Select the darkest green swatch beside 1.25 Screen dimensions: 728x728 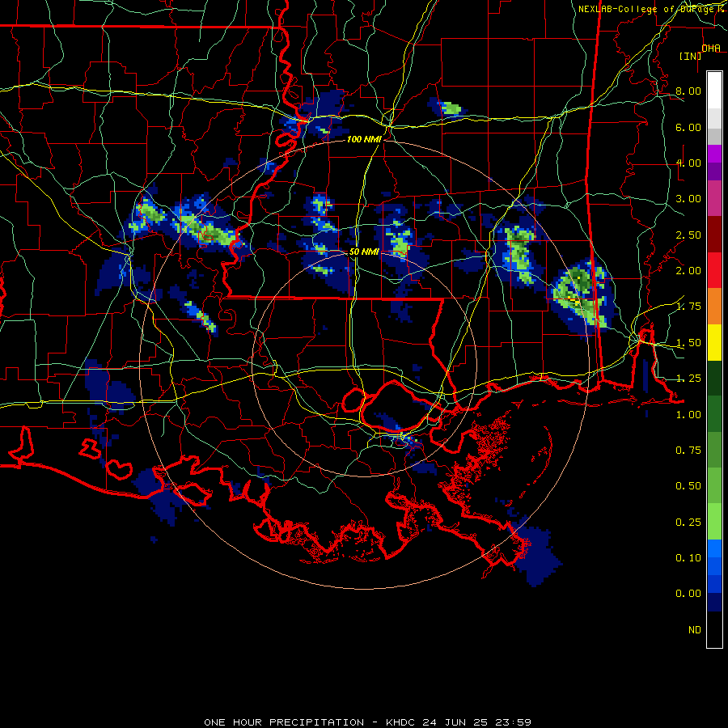tap(714, 379)
